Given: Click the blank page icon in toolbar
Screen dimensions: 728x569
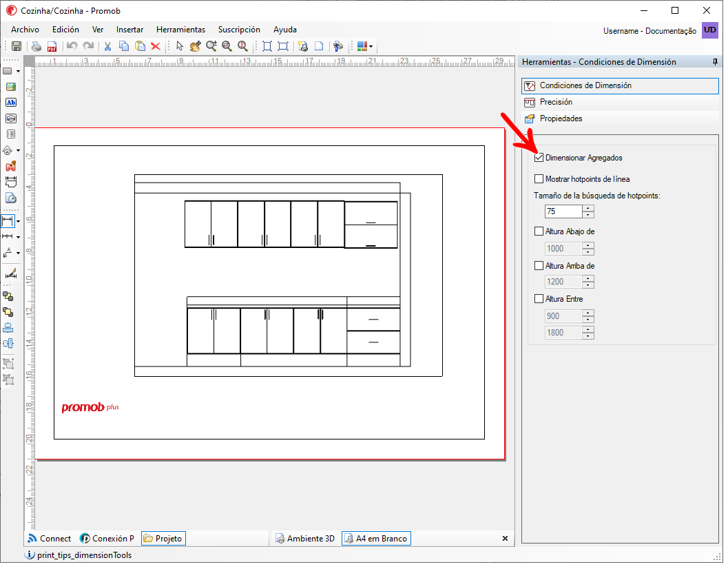Looking at the screenshot, I should click(x=319, y=46).
